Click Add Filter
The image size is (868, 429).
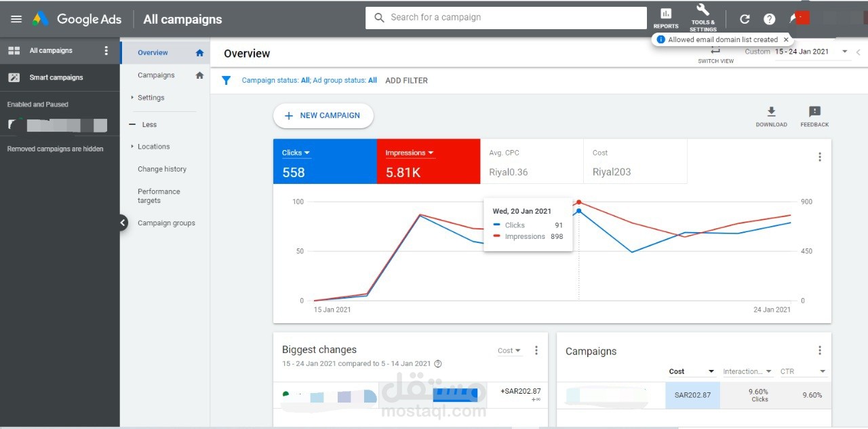(x=406, y=80)
